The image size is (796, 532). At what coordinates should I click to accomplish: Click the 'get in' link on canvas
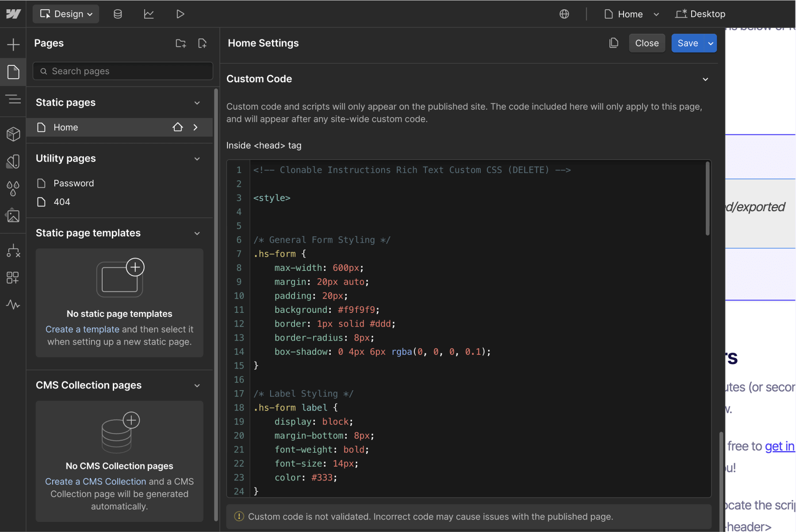tap(780, 446)
